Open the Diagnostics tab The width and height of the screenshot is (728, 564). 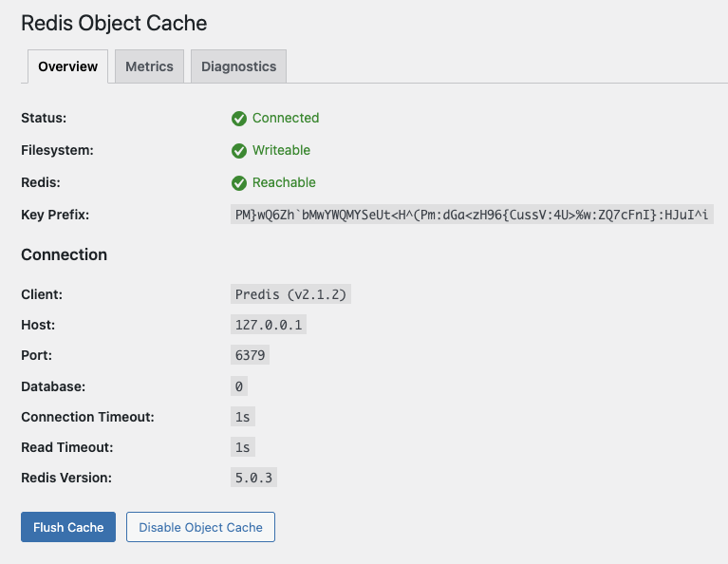tap(238, 66)
